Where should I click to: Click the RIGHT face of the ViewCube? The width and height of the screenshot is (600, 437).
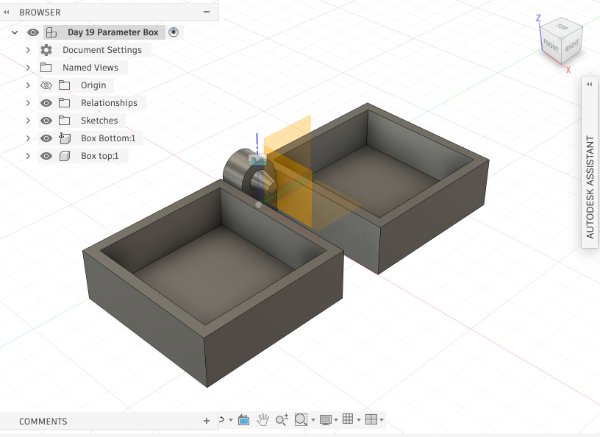pyautogui.click(x=572, y=45)
